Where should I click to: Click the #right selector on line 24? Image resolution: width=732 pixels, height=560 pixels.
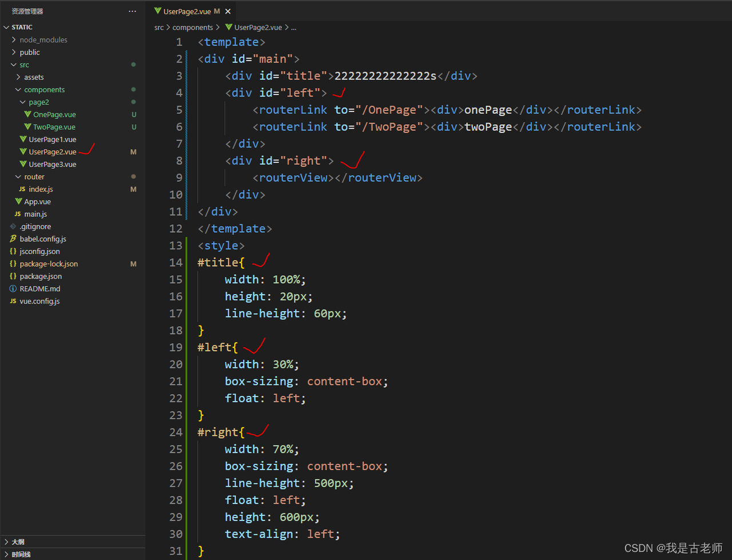click(218, 432)
